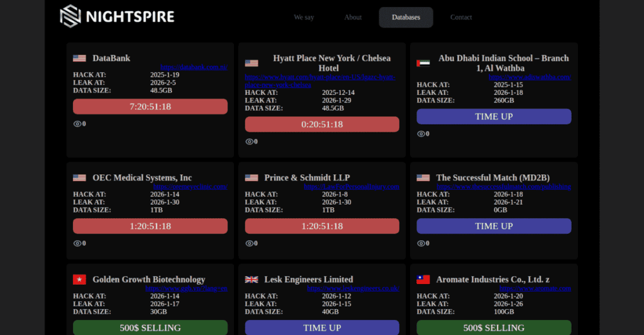Click the 100GB data size value
This screenshot has height=335, width=644.
pos(504,312)
